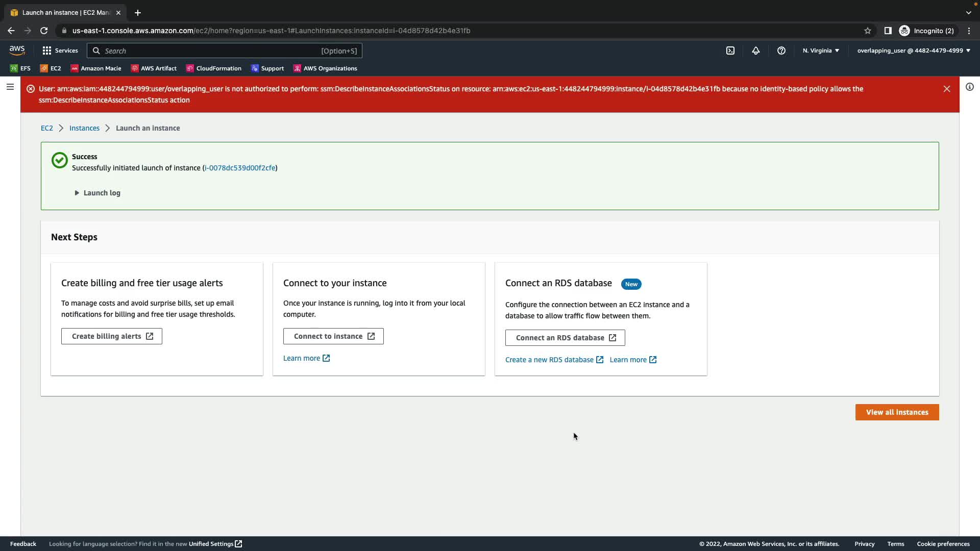
Task: Open the overlapping_user account dropdown
Action: [914, 51]
